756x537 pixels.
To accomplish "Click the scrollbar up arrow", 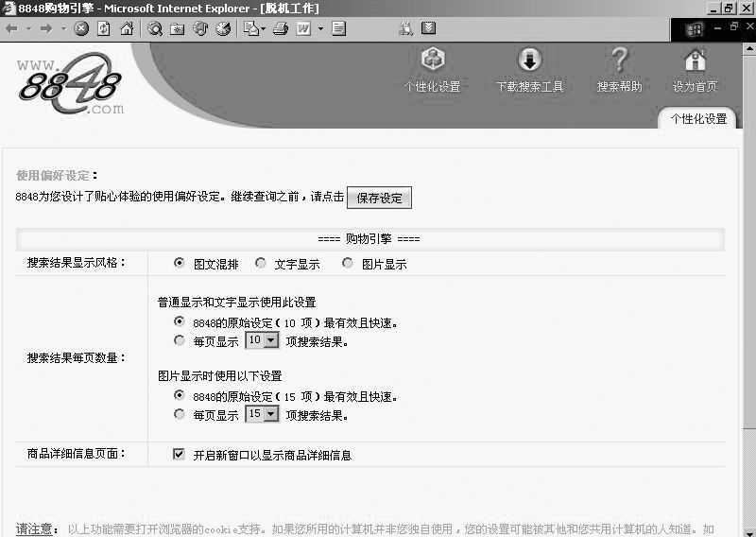I will click(x=747, y=49).
